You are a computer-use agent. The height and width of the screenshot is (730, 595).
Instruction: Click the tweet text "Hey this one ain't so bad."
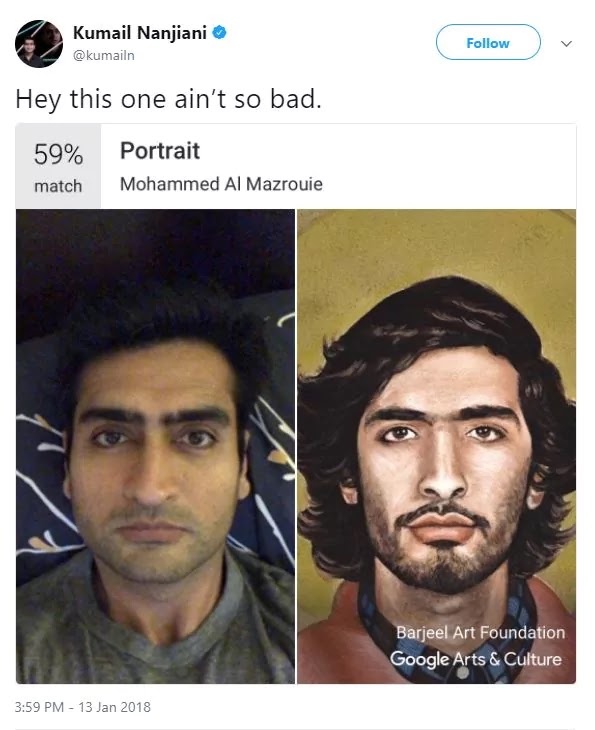coord(169,99)
